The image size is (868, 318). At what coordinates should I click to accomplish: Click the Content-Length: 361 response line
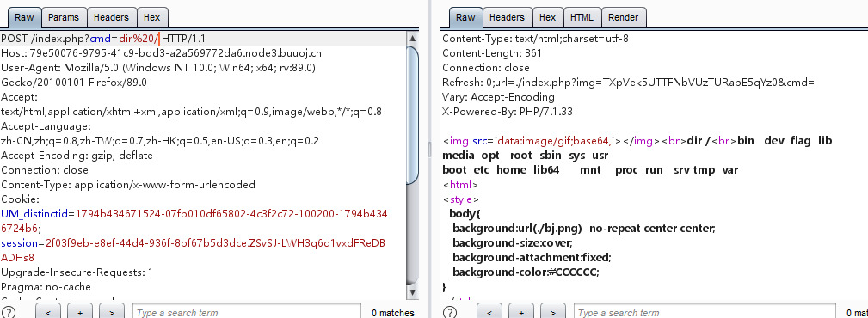(492, 53)
